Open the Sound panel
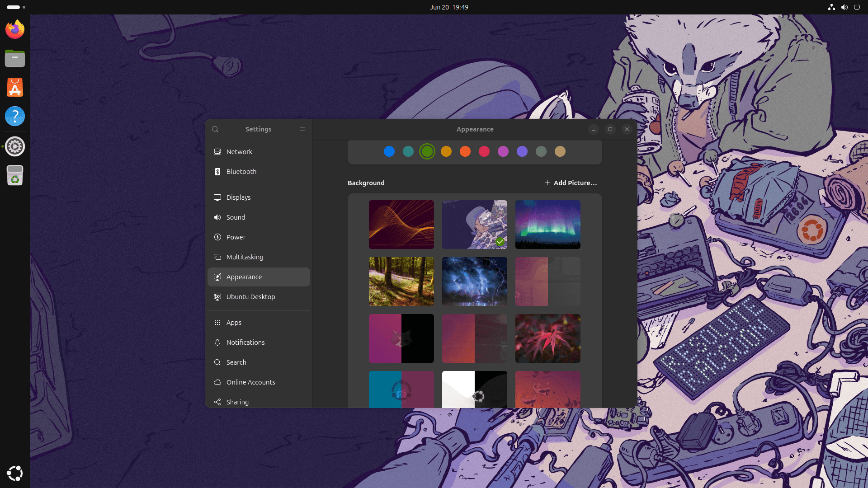868x488 pixels. (x=259, y=217)
